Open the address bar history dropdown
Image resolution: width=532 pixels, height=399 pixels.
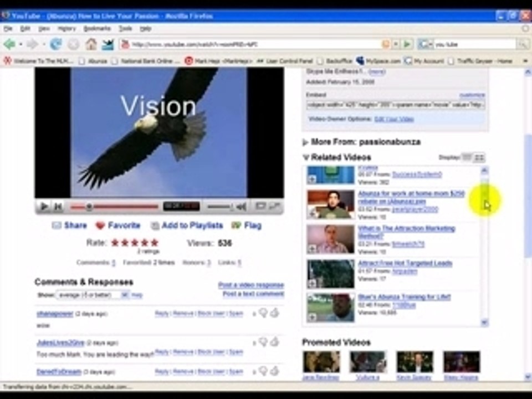click(x=396, y=44)
